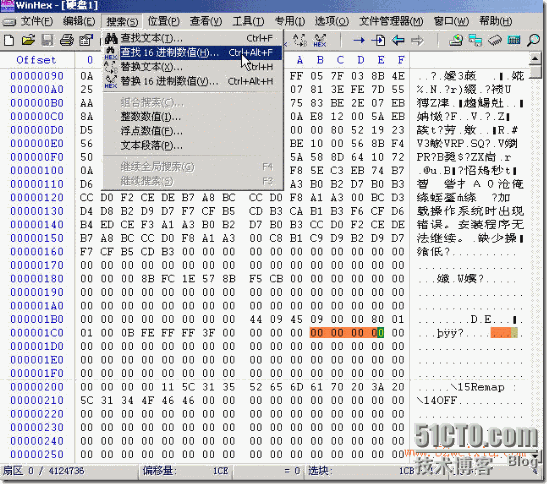The height and width of the screenshot is (484, 547).
Task: Click column header A in hex view
Action: [x=300, y=60]
